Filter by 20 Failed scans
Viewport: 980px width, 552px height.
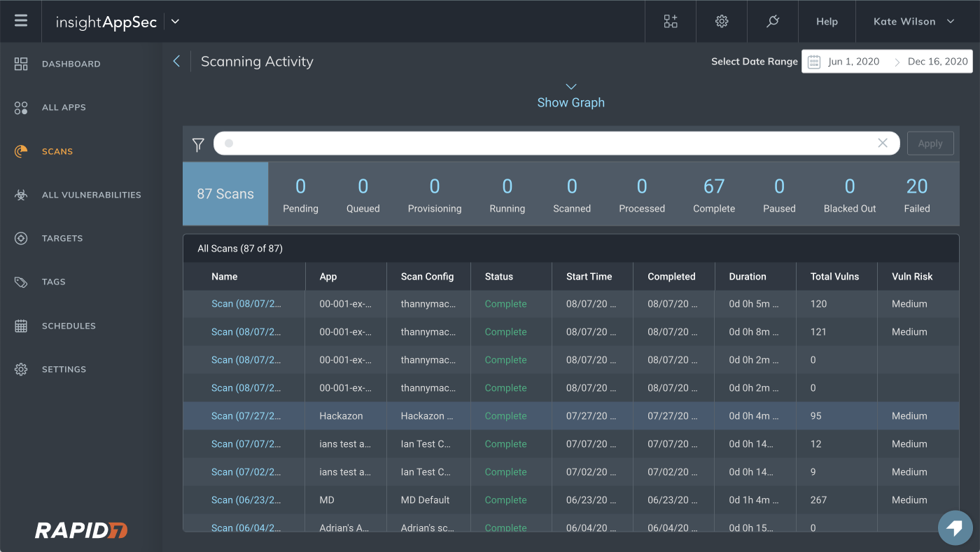pyautogui.click(x=917, y=194)
